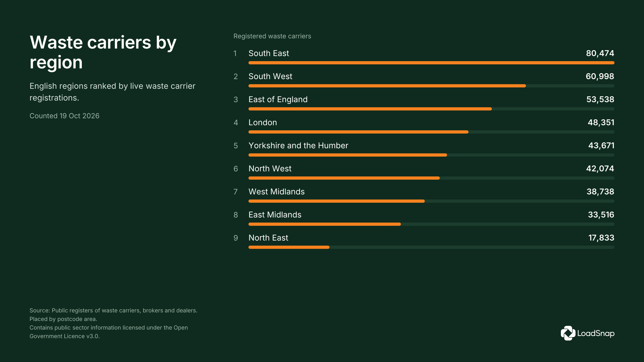644x362 pixels.
Task: Select the East Midlands label
Action: 275,215
